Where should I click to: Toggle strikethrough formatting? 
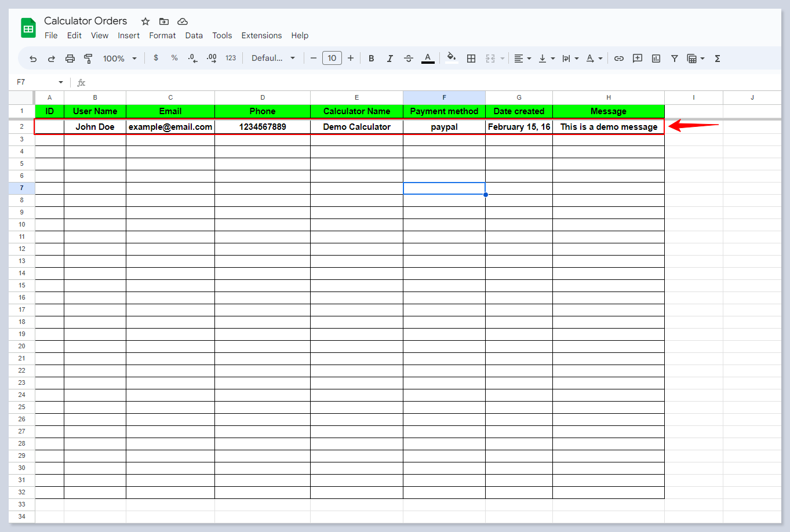pyautogui.click(x=409, y=59)
